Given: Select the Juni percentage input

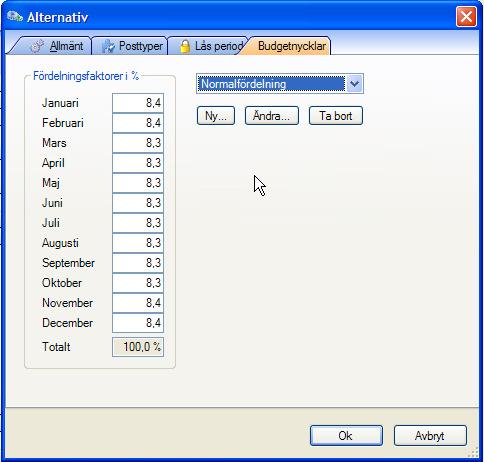Looking at the screenshot, I should 138,203.
